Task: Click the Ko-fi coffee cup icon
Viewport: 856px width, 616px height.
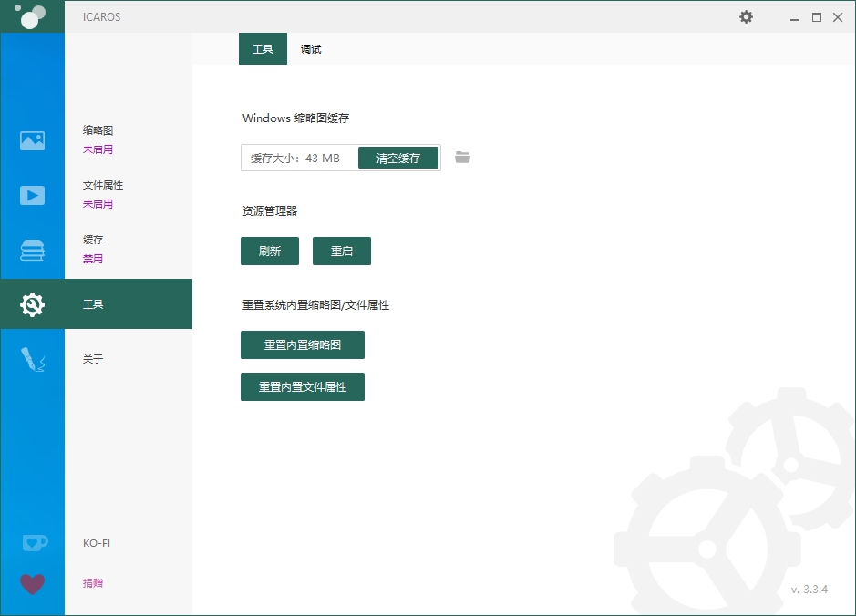Action: tap(32, 542)
